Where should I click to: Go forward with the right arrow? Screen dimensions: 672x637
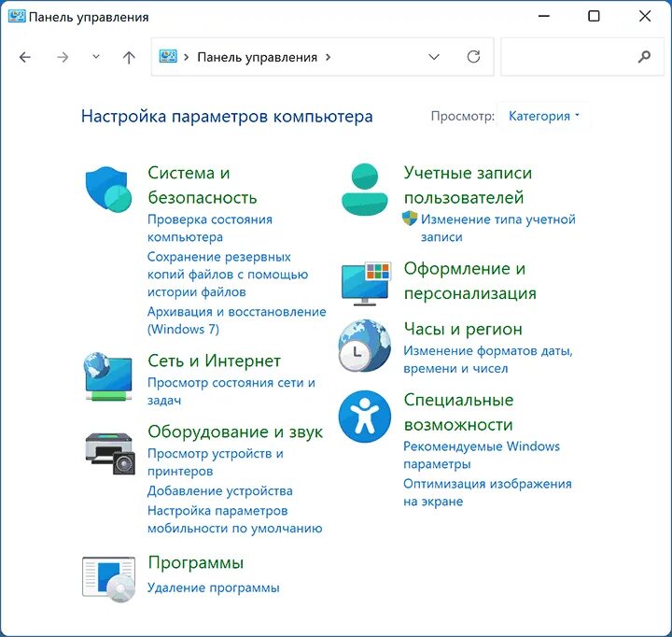(63, 57)
